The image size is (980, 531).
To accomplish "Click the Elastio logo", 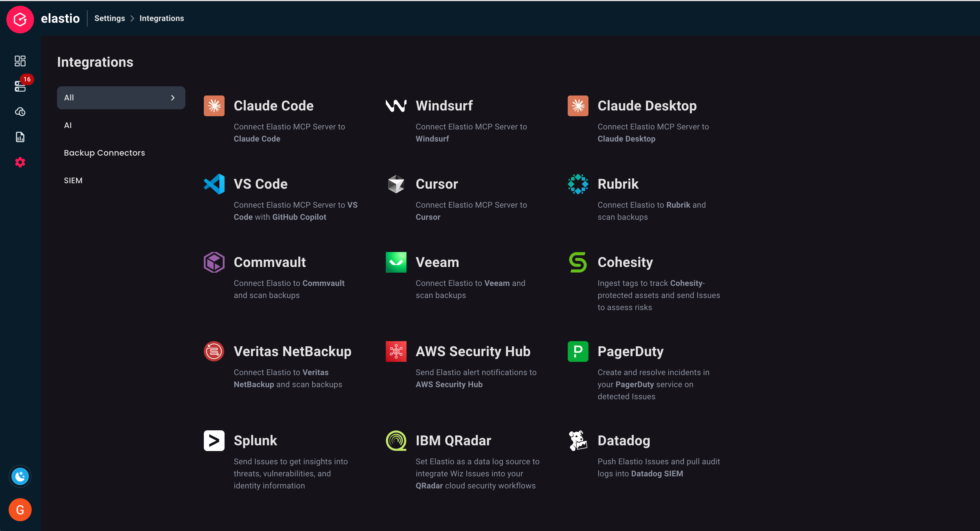I will pos(20,19).
